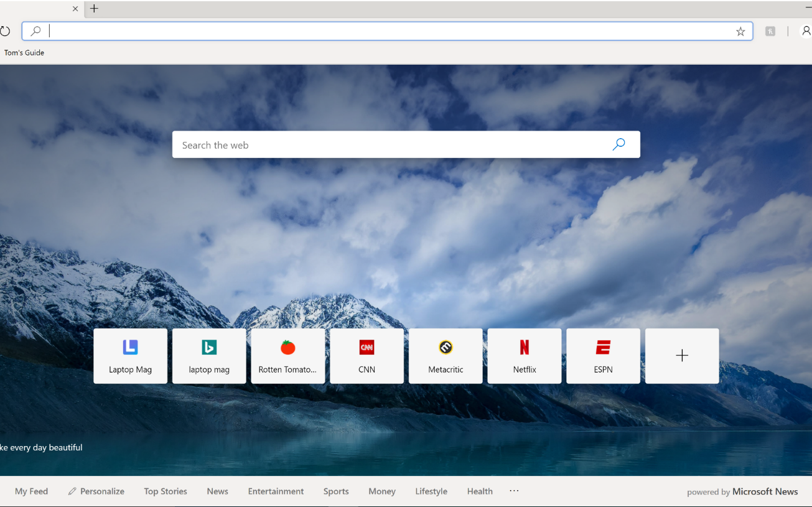Open the Health feed tab

tap(480, 491)
